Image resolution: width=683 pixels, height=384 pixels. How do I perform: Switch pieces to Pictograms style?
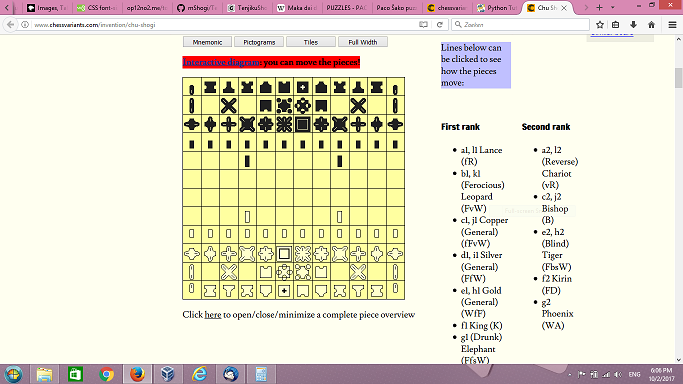[x=259, y=42]
